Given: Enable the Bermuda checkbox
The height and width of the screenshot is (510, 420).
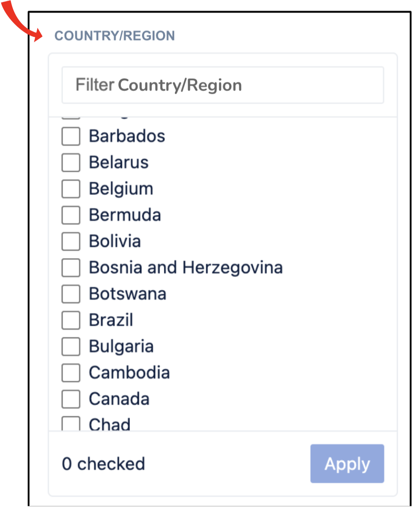Looking at the screenshot, I should [71, 215].
